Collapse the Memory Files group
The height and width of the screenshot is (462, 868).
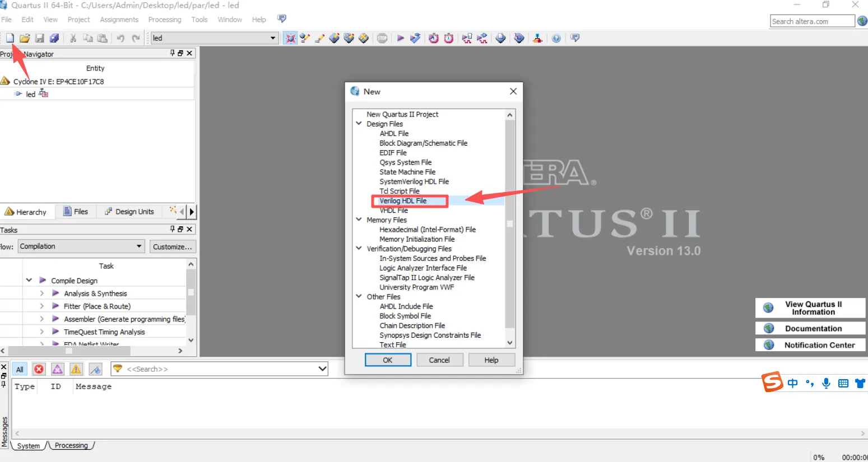(359, 220)
